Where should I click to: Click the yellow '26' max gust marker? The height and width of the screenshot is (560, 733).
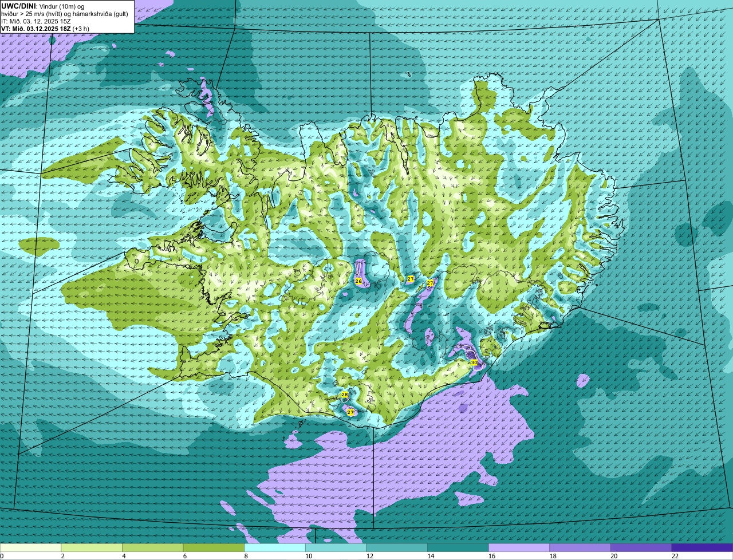point(358,281)
